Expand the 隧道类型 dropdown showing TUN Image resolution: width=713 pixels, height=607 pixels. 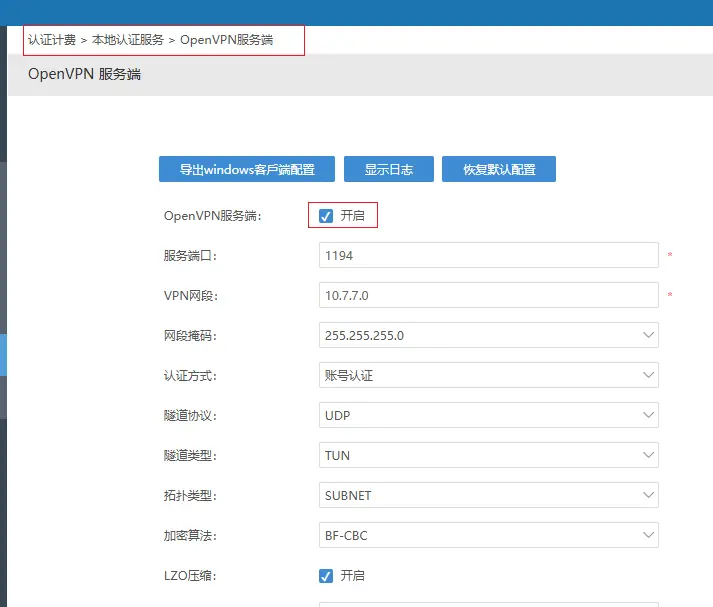pos(488,455)
